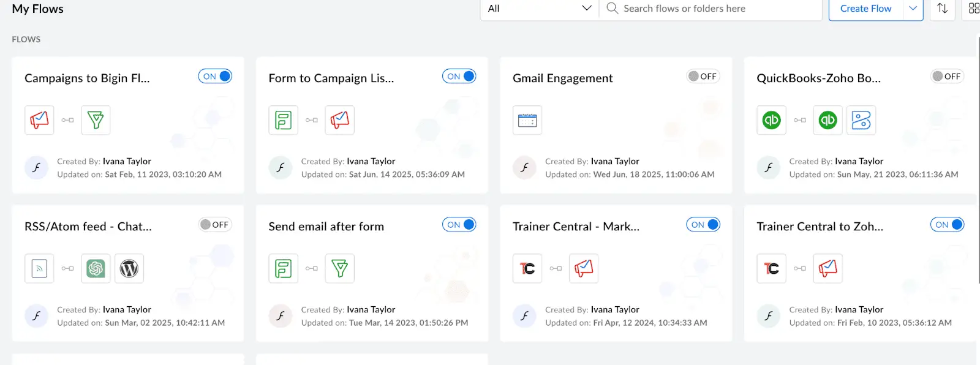980x365 pixels.
Task: Click Bigin icon in Campaigns to Bigin card
Action: pyautogui.click(x=96, y=120)
